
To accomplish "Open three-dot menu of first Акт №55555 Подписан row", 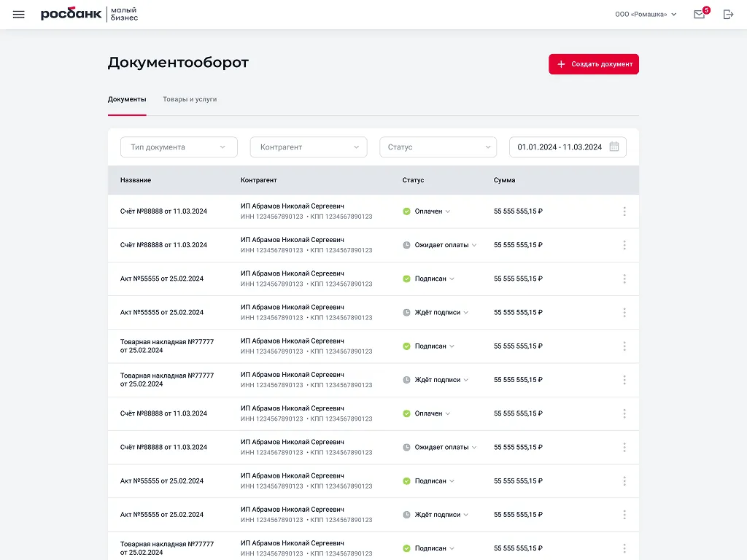I will 624,279.
